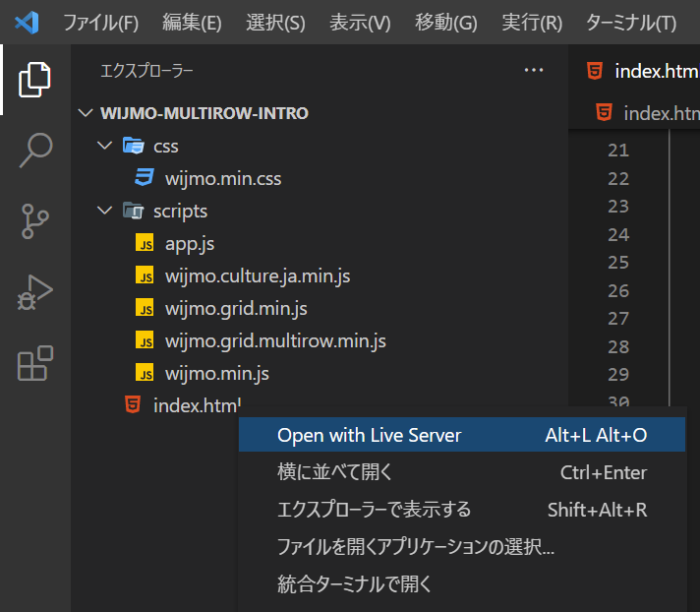Click line number 21 in the editor gutter
The width and height of the screenshot is (700, 612).
(618, 151)
